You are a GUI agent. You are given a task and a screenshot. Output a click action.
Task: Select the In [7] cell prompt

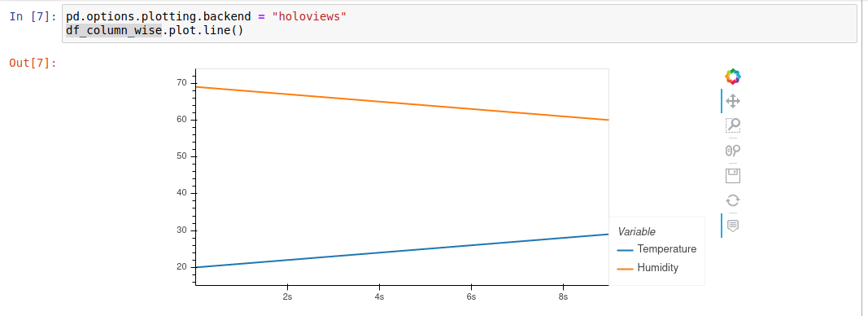point(33,16)
